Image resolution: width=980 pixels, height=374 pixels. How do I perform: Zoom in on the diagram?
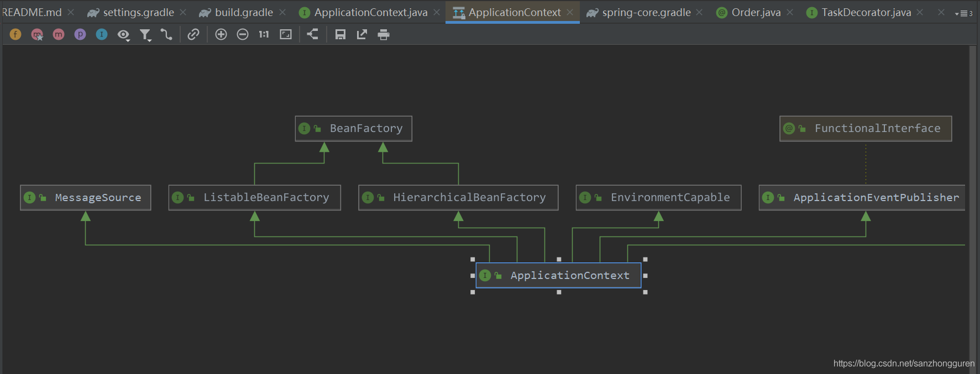(221, 35)
